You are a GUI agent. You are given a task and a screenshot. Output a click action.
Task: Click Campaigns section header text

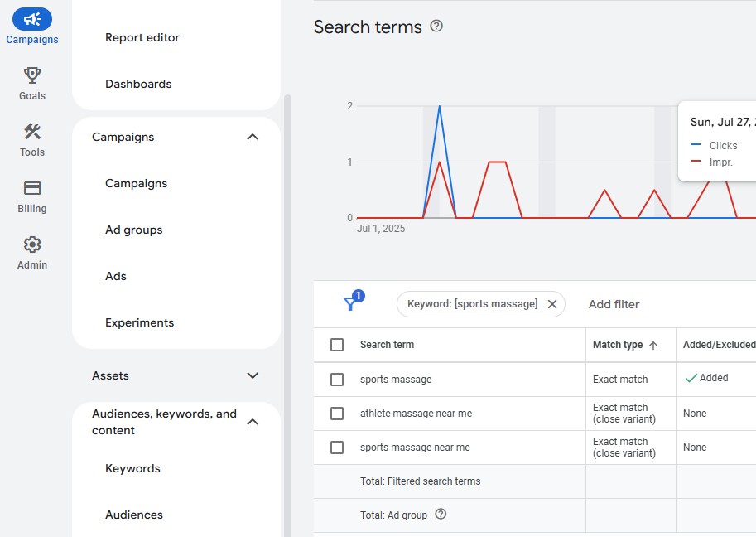point(123,137)
